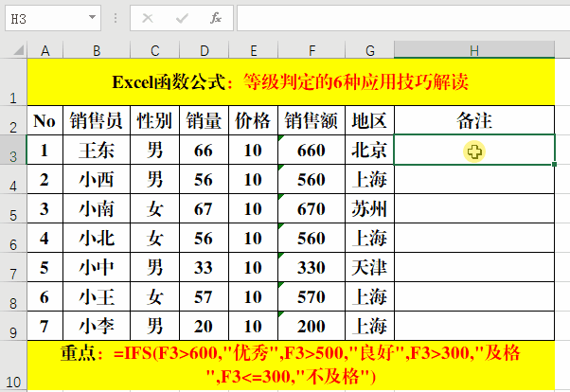Click the cell containing 王东
Image resolution: width=570 pixels, height=392 pixels.
[97, 150]
